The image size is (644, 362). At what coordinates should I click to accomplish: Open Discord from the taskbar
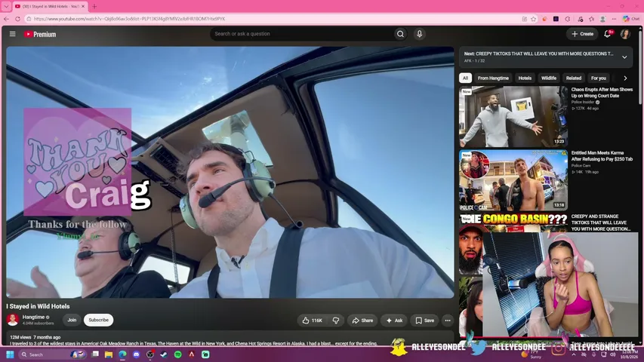pos(137,354)
